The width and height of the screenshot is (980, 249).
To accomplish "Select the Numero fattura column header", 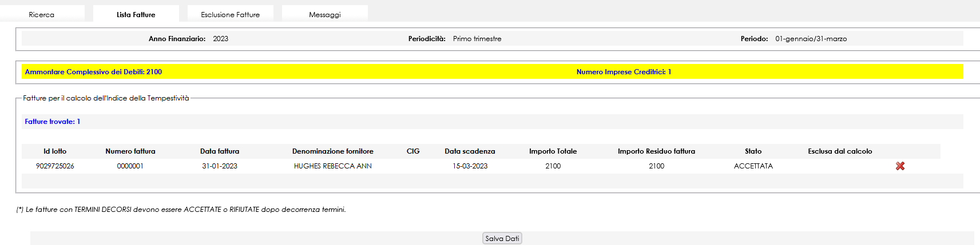I will 130,151.
